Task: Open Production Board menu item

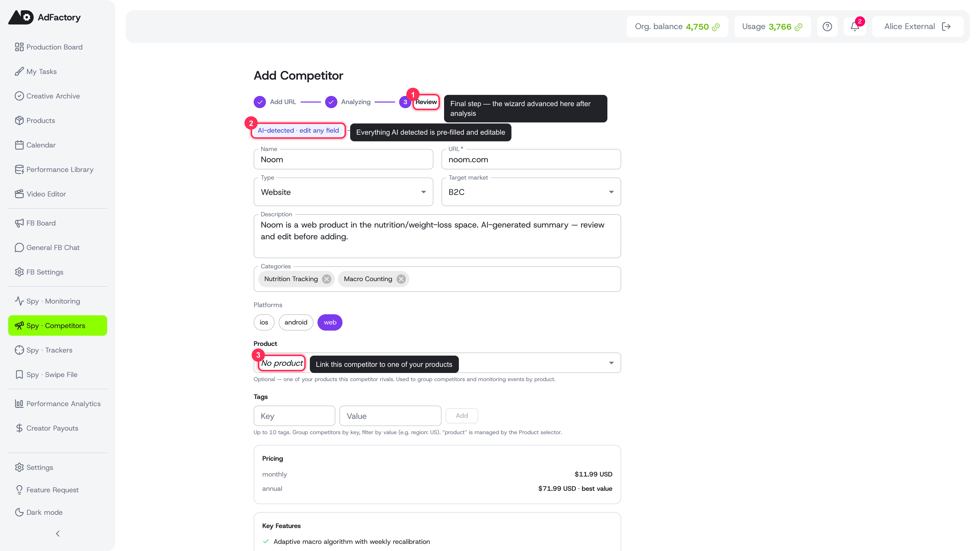Action: (57, 47)
